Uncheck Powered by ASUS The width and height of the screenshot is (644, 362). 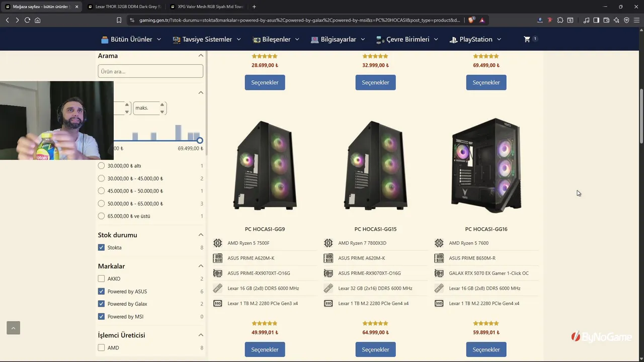click(x=101, y=291)
